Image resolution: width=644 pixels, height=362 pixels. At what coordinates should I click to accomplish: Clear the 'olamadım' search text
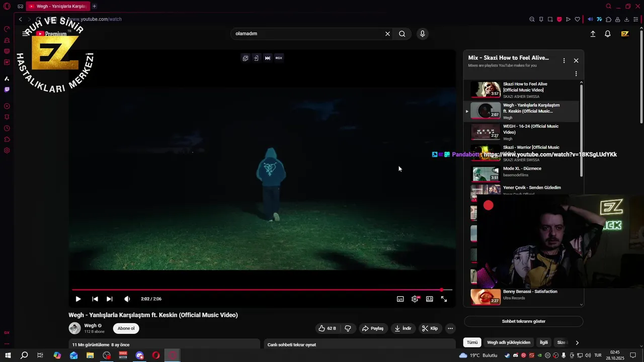(387, 34)
